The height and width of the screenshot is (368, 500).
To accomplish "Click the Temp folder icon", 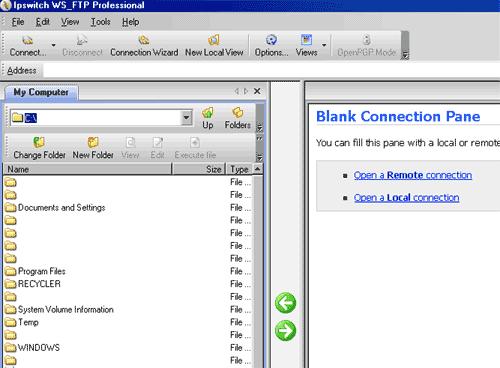I will [x=11, y=322].
